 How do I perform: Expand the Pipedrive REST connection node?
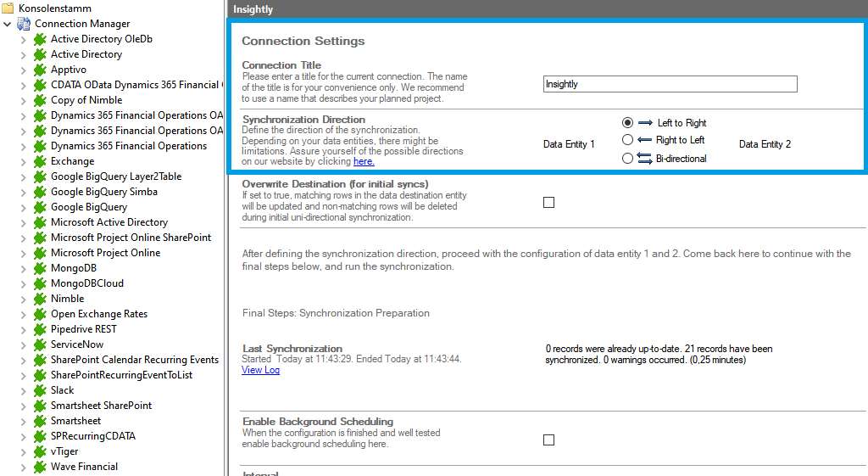pos(23,329)
